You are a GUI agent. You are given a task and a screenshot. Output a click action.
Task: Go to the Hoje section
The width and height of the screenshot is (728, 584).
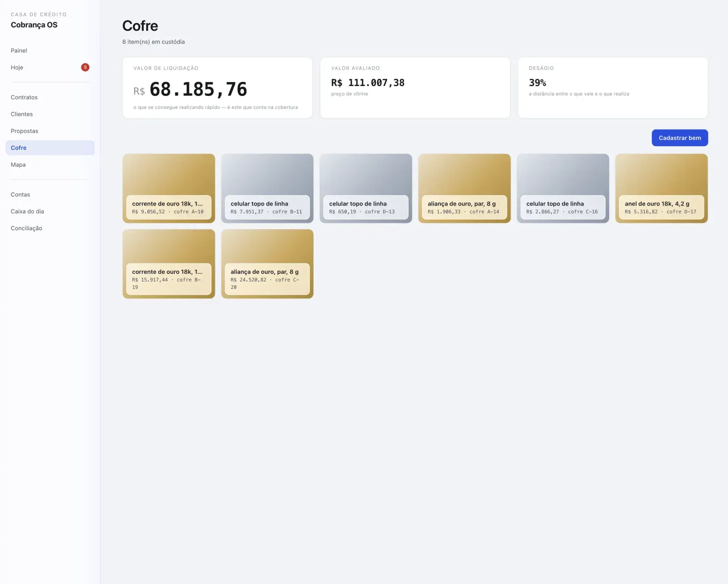coord(50,67)
